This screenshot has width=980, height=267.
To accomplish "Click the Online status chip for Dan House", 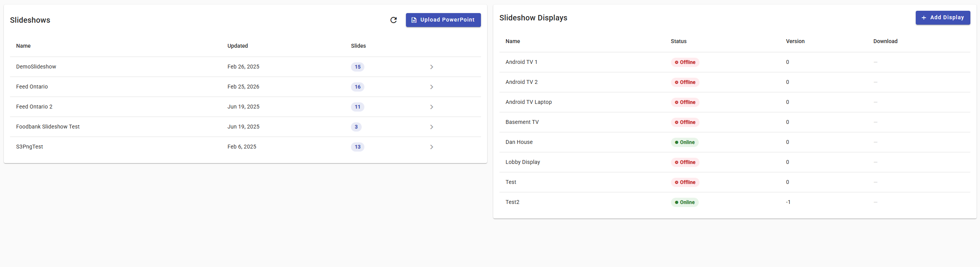I will pos(684,142).
